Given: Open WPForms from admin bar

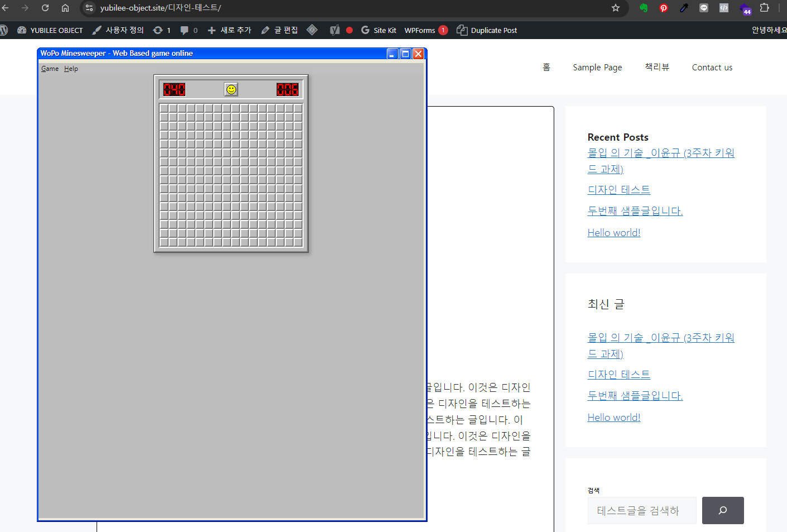Looking at the screenshot, I should tap(426, 30).
